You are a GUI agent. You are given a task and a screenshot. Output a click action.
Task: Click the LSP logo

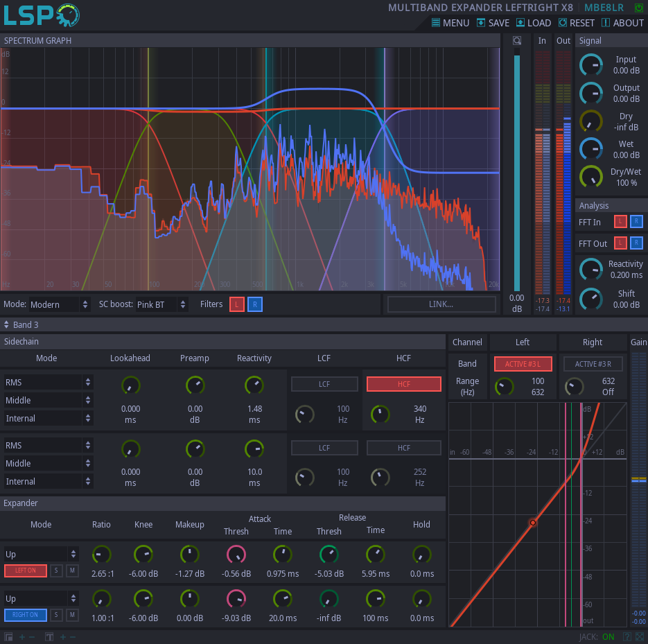coord(42,15)
